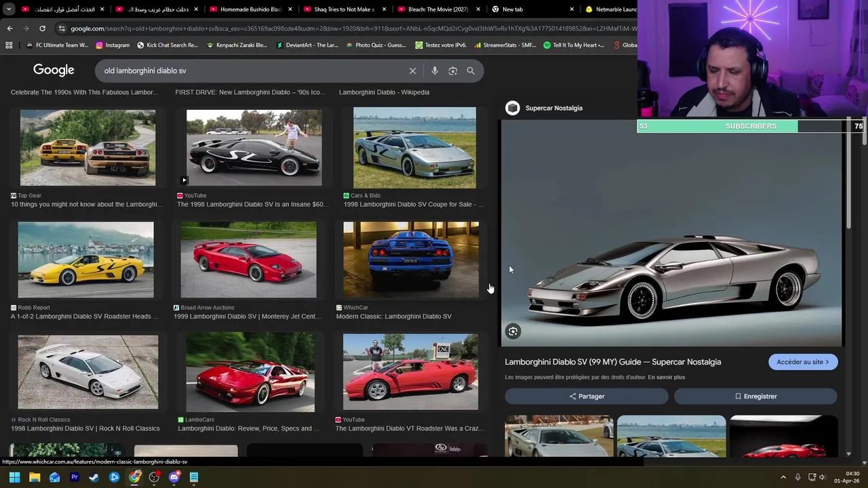Open Google Lens image search icon

coord(452,70)
